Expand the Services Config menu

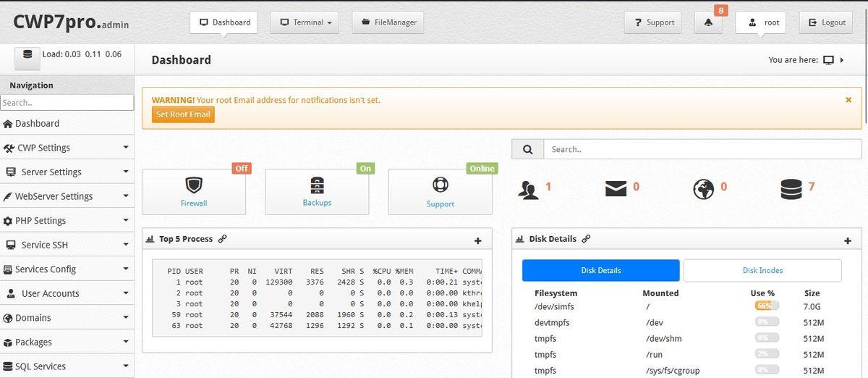click(x=67, y=269)
